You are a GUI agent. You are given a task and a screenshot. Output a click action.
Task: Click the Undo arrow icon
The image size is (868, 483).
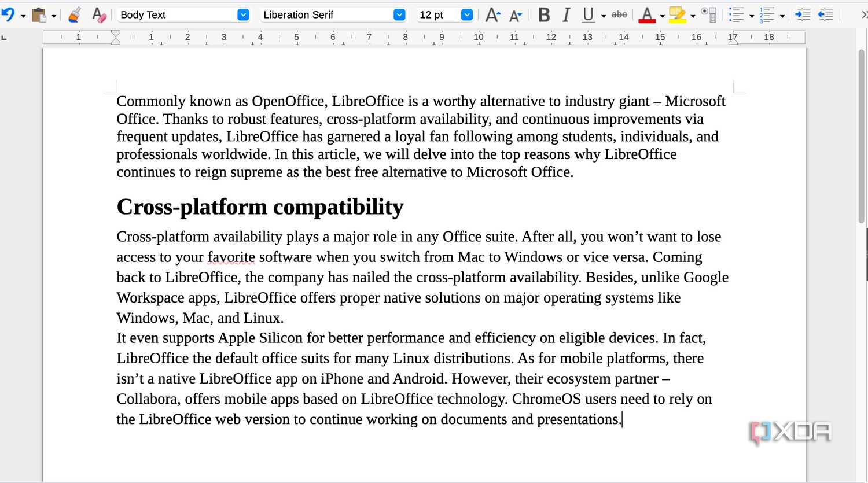click(x=8, y=14)
